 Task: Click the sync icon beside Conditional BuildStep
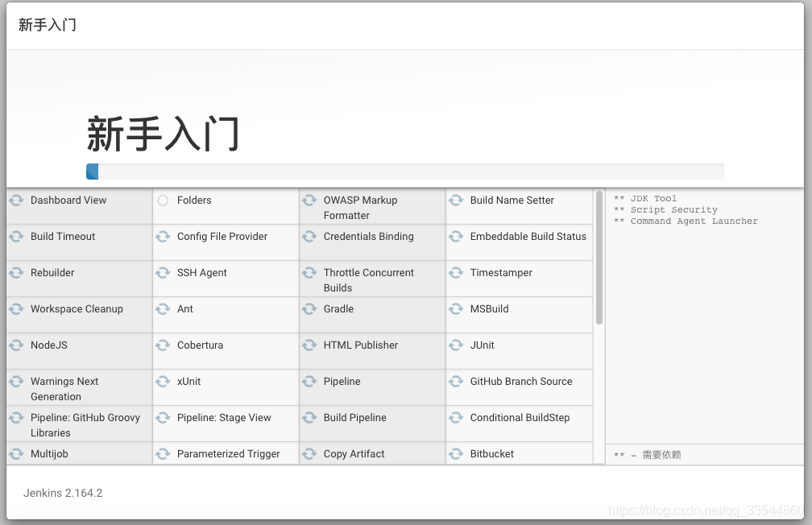[x=456, y=418]
